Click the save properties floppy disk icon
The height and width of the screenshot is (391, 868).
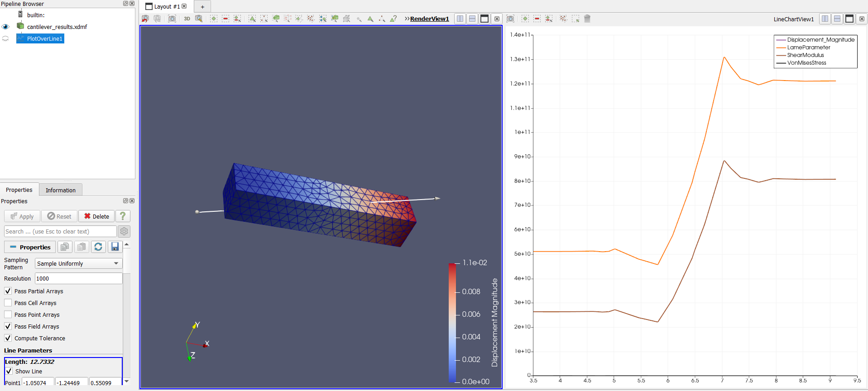coord(115,247)
